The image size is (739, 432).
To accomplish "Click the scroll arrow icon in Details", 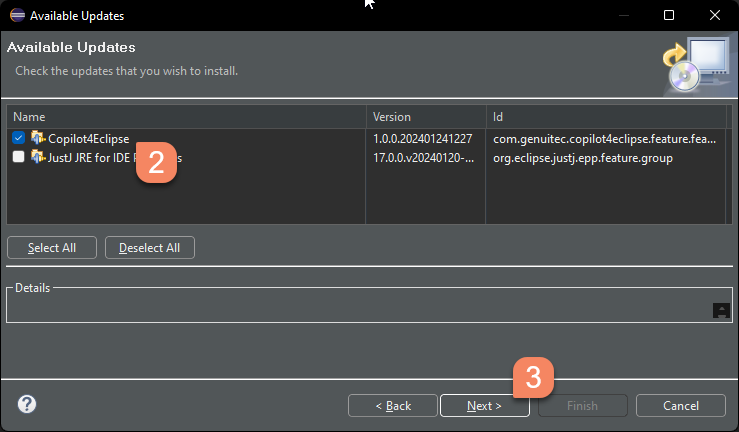I will [721, 310].
